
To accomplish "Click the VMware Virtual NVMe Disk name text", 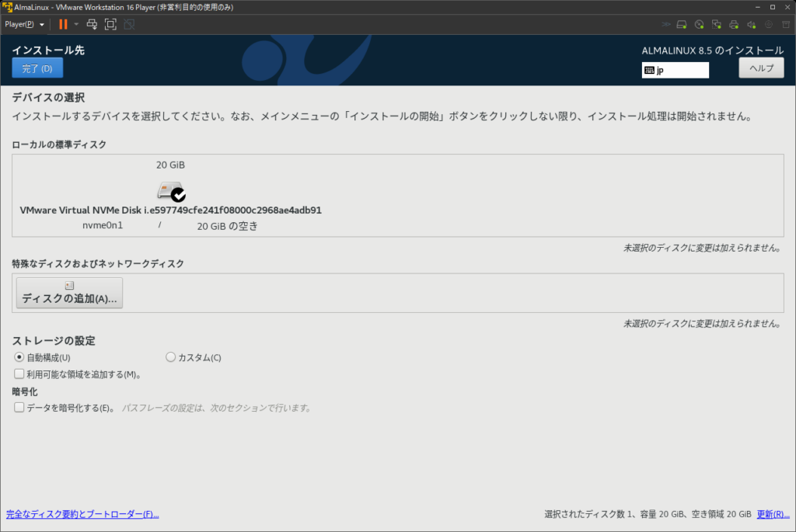I will (170, 210).
